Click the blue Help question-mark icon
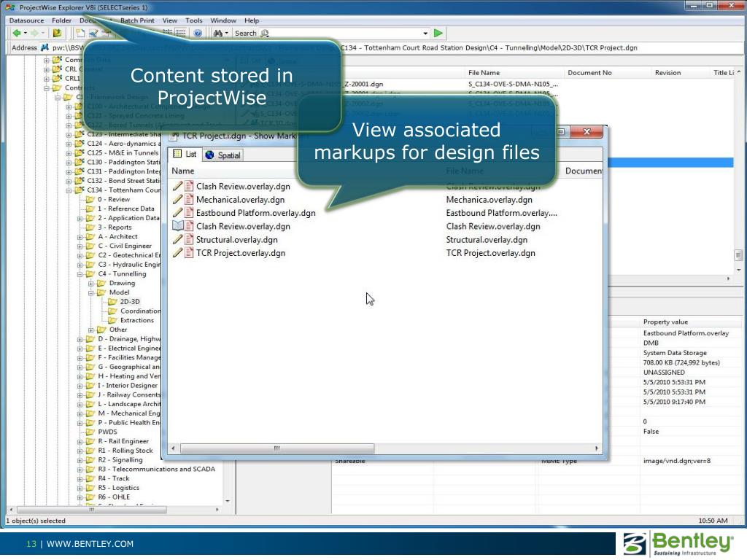 pos(198,33)
